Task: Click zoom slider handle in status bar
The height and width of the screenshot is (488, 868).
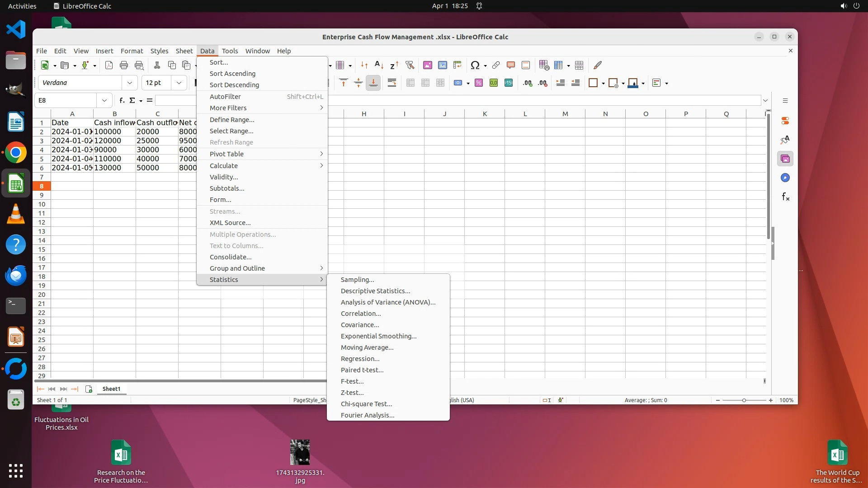Action: click(x=744, y=400)
